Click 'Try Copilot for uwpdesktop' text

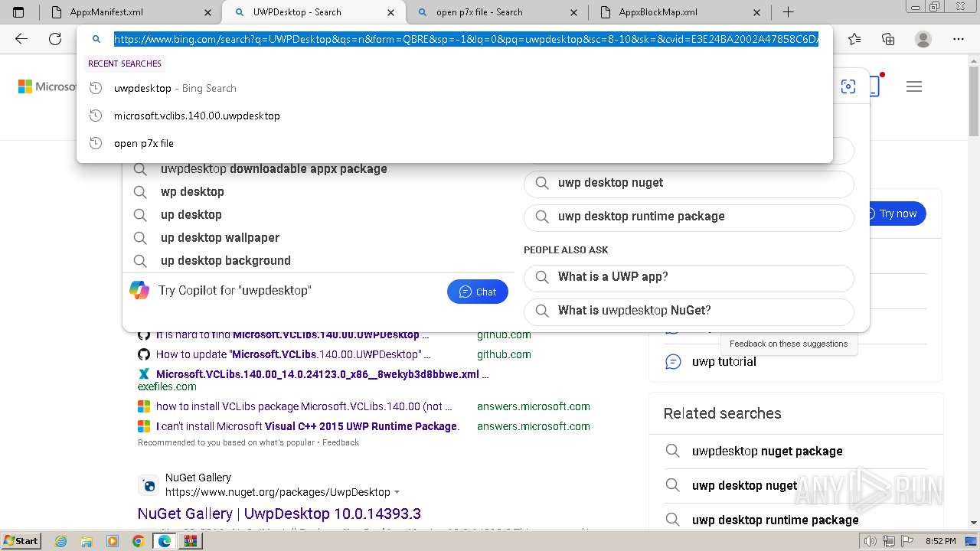click(x=234, y=290)
